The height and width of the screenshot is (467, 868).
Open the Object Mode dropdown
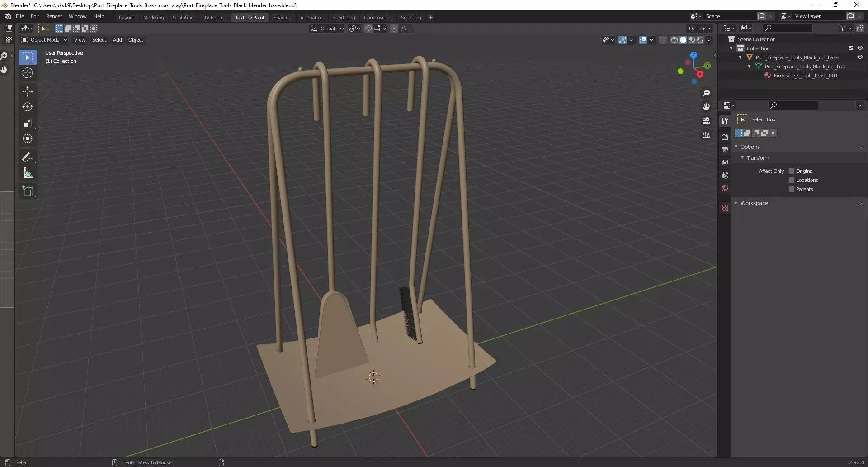point(44,40)
